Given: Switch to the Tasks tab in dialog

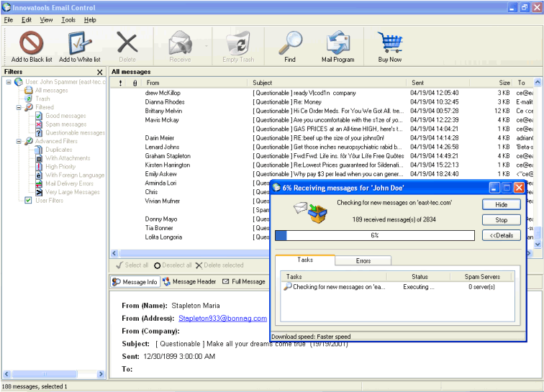Looking at the screenshot, I should (305, 260).
